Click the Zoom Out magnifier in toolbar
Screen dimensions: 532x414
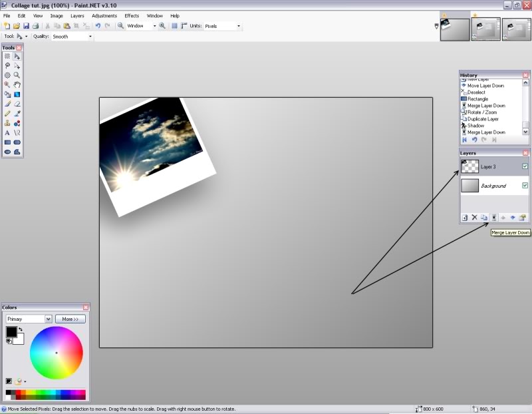coord(120,26)
